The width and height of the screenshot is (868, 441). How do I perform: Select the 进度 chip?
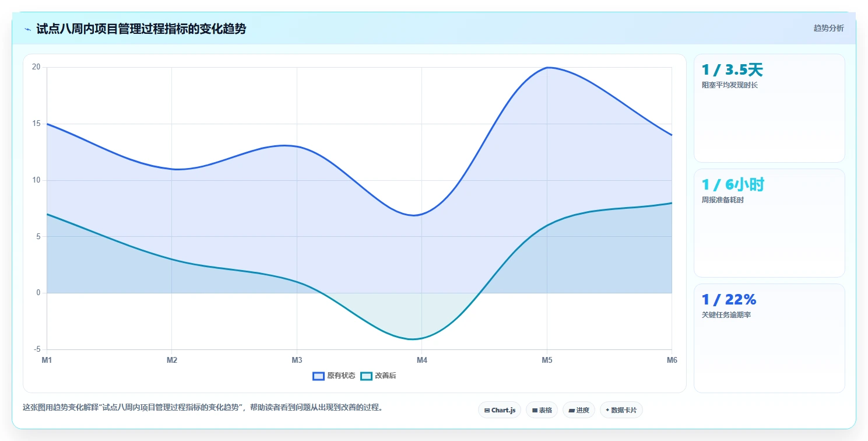[x=579, y=410]
